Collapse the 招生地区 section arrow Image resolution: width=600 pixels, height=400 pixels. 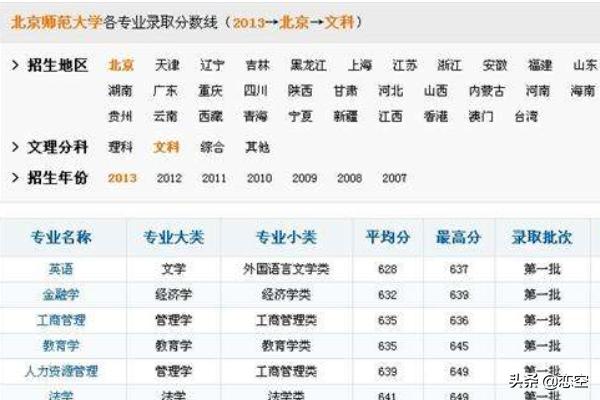[x=15, y=65]
